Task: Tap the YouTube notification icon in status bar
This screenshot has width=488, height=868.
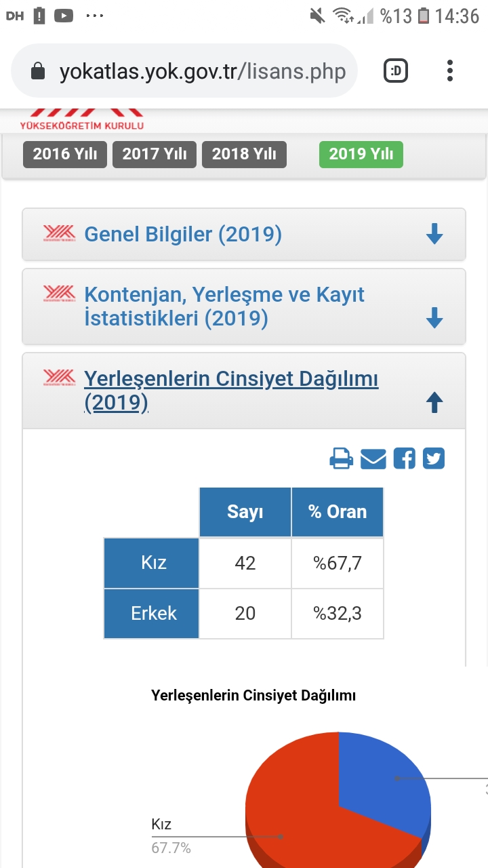Action: [63, 15]
